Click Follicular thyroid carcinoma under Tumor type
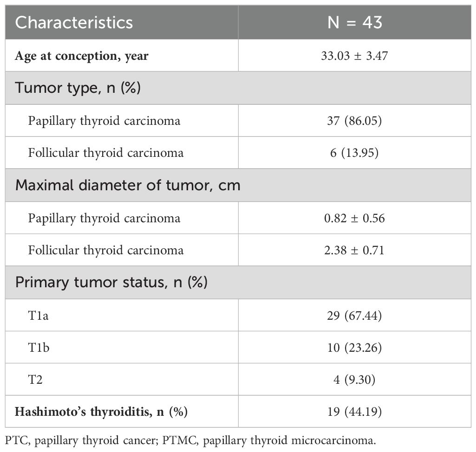The image size is (476, 452). [105, 153]
